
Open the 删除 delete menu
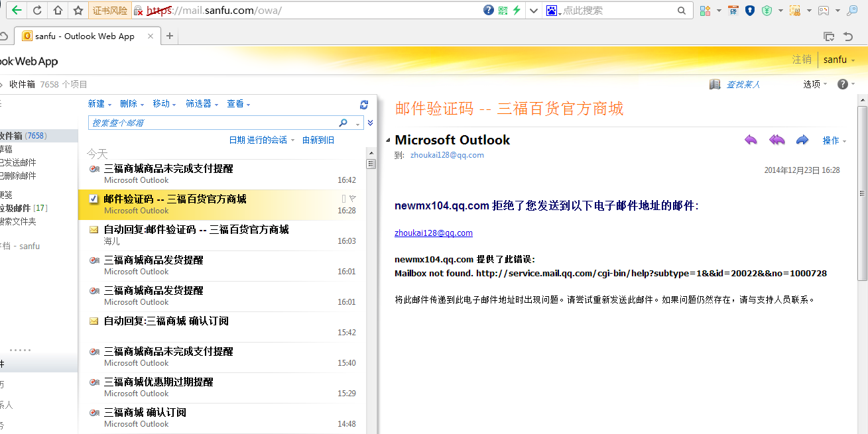click(x=132, y=104)
